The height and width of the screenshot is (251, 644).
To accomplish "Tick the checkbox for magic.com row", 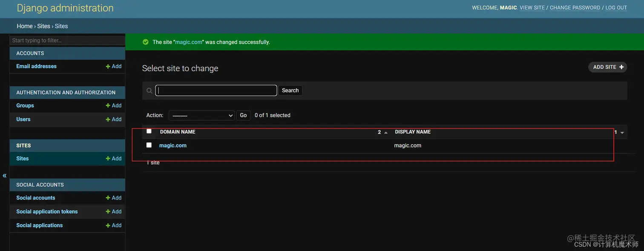I will tap(149, 145).
